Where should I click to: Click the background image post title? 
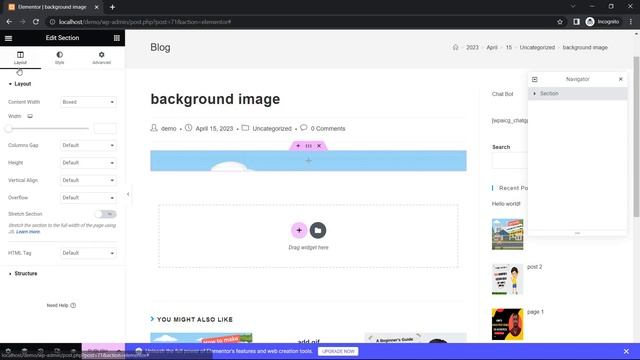point(216,99)
